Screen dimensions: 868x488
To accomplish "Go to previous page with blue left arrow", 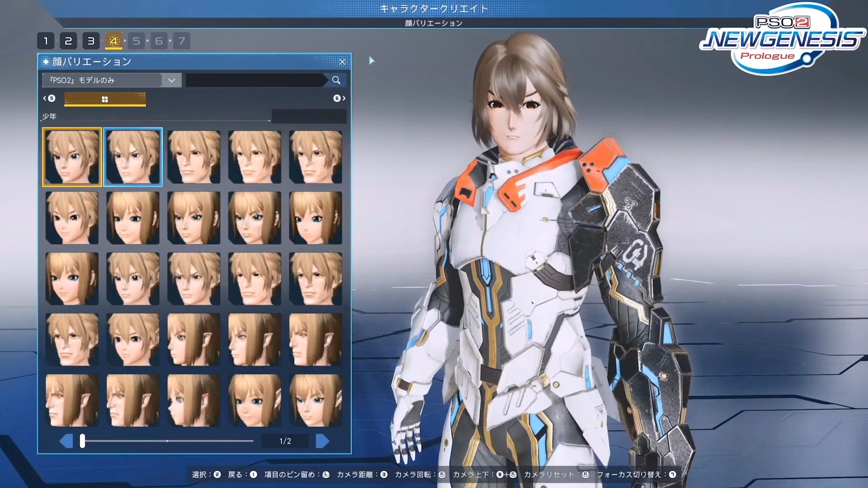I will pyautogui.click(x=66, y=441).
